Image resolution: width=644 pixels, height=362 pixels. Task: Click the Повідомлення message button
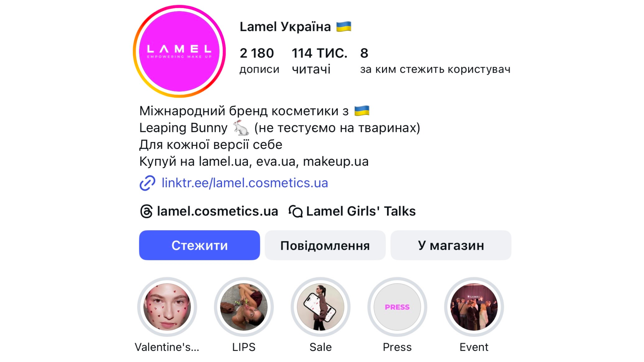tap(325, 245)
